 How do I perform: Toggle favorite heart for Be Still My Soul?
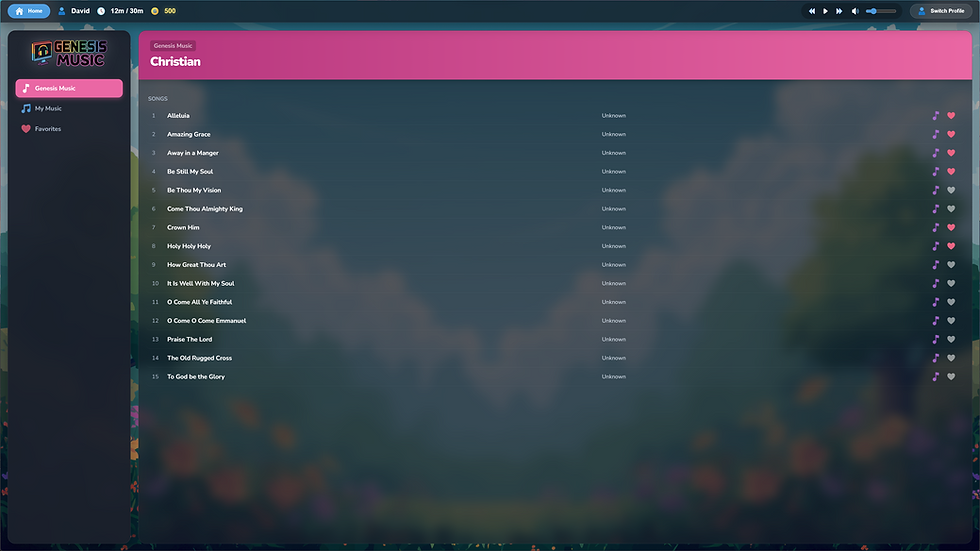(x=951, y=171)
